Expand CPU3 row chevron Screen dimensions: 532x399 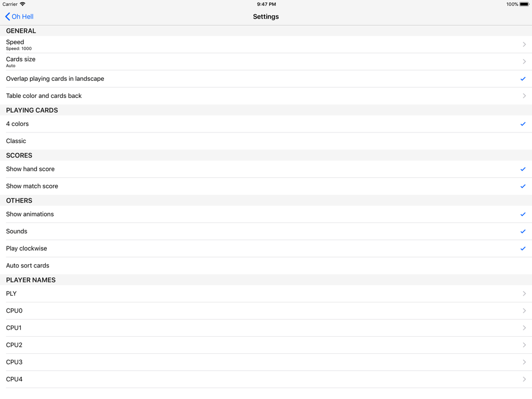[524, 362]
